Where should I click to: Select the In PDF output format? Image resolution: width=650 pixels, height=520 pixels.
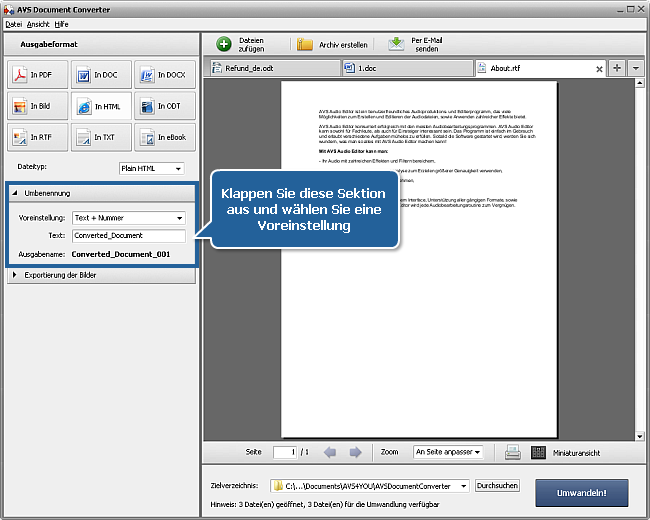[37, 76]
